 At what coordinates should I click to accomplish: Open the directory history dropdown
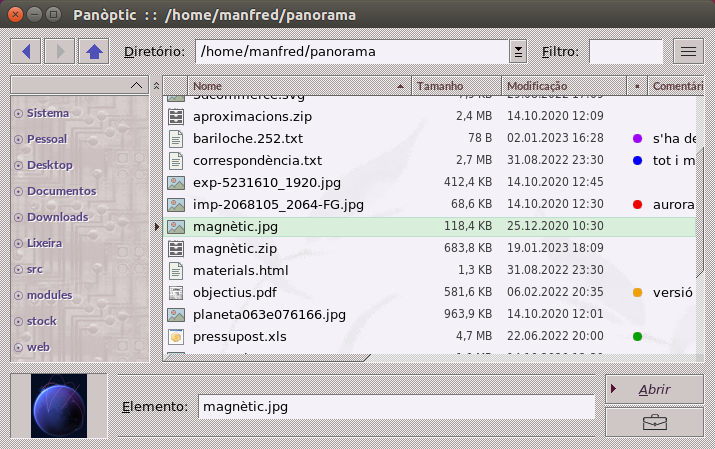(518, 52)
